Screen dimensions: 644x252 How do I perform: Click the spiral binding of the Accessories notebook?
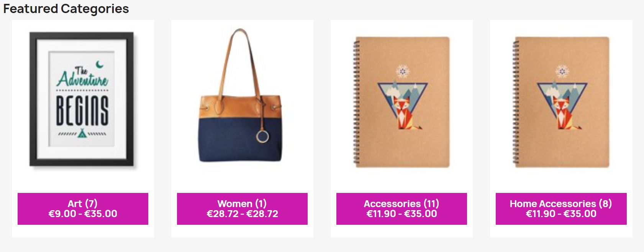(x=356, y=102)
